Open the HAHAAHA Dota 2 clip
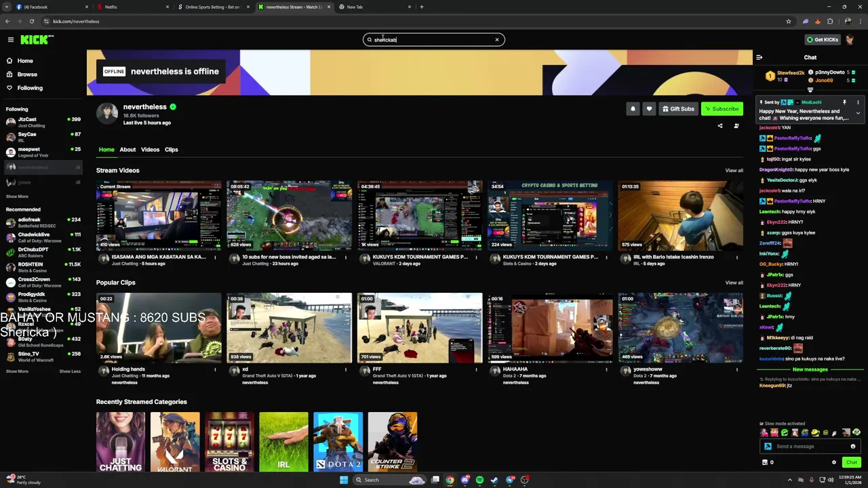The width and height of the screenshot is (868, 488). [550, 328]
